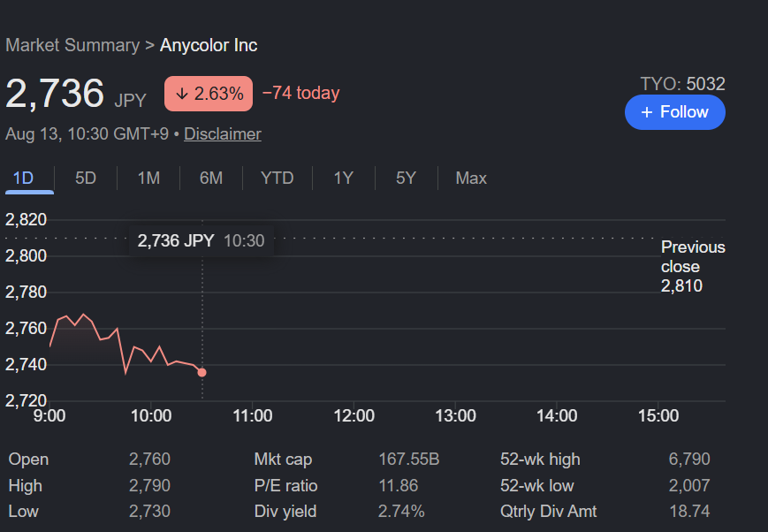
Task: Click the 2,780 y-axis label
Action: coord(26,292)
